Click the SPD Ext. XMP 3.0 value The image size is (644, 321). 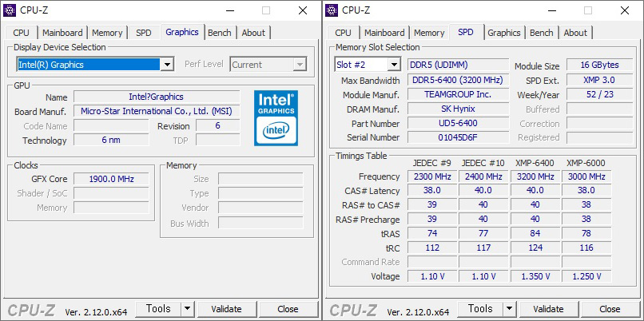click(x=599, y=80)
